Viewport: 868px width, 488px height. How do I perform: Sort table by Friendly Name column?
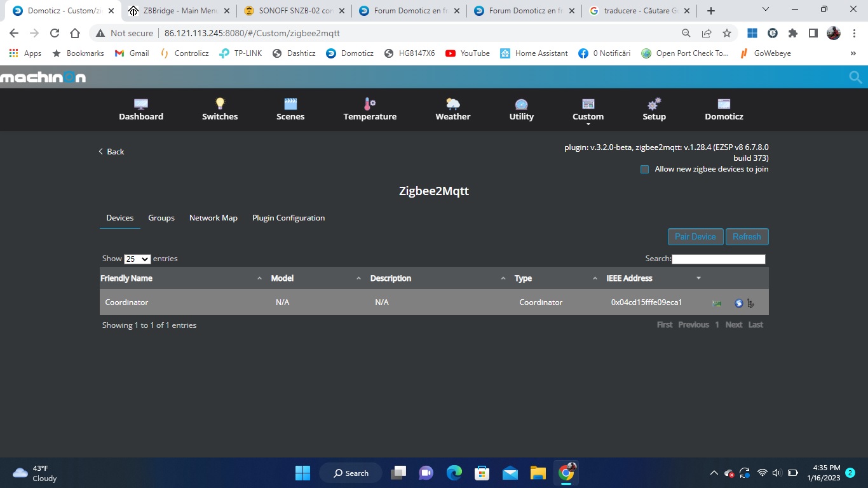point(126,278)
